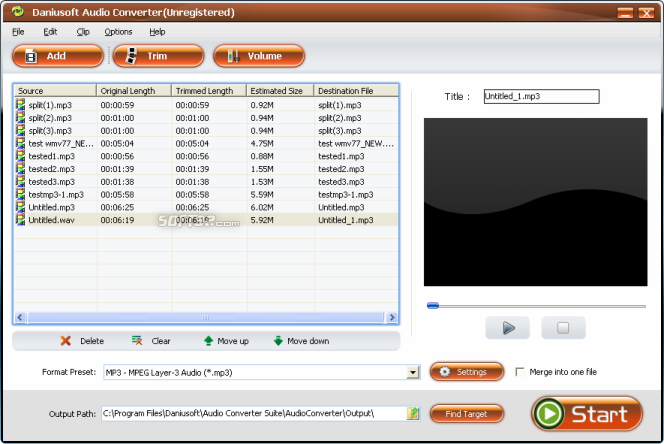Click the Output Path text field

(254, 413)
